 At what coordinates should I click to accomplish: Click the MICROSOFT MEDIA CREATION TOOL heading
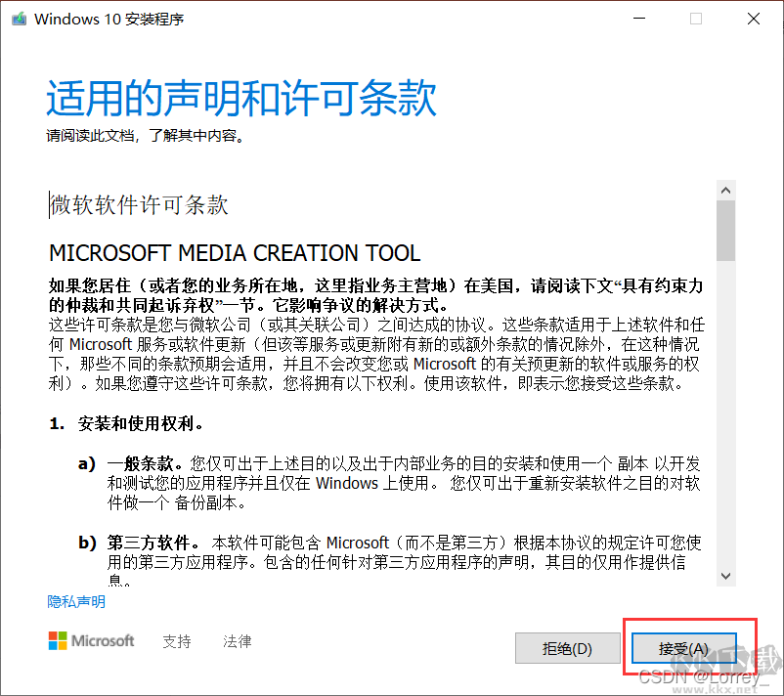[235, 252]
